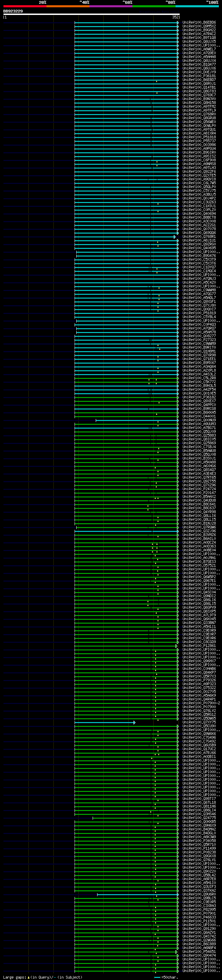
Task: Select the label UniRef100_B1Q477
Action: 199,65
